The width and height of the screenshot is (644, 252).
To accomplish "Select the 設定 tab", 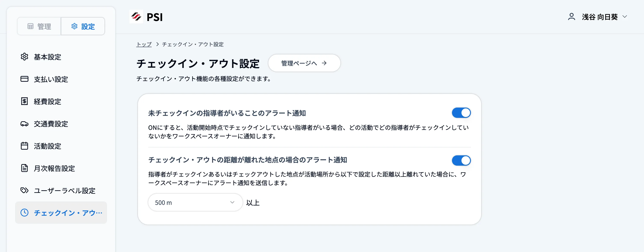I will 83,26.
